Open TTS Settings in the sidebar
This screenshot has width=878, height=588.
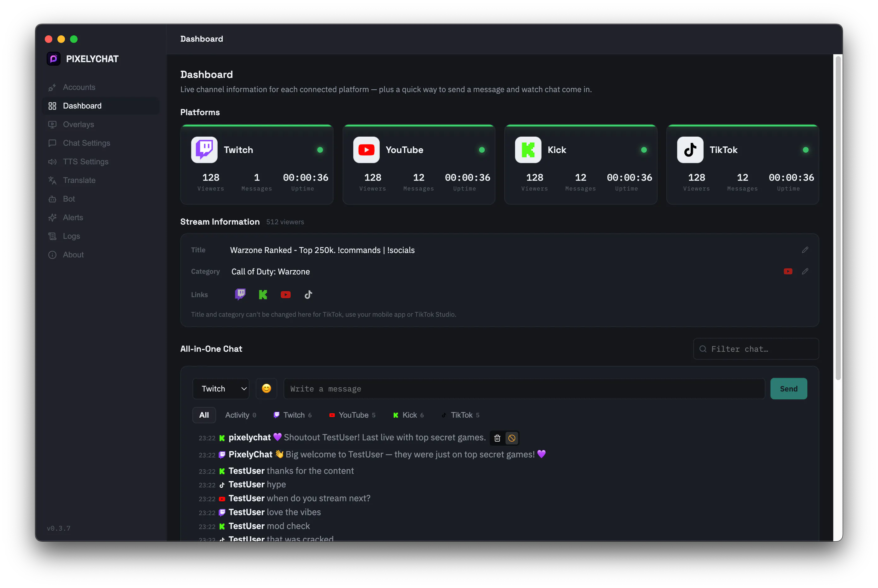coord(101,162)
